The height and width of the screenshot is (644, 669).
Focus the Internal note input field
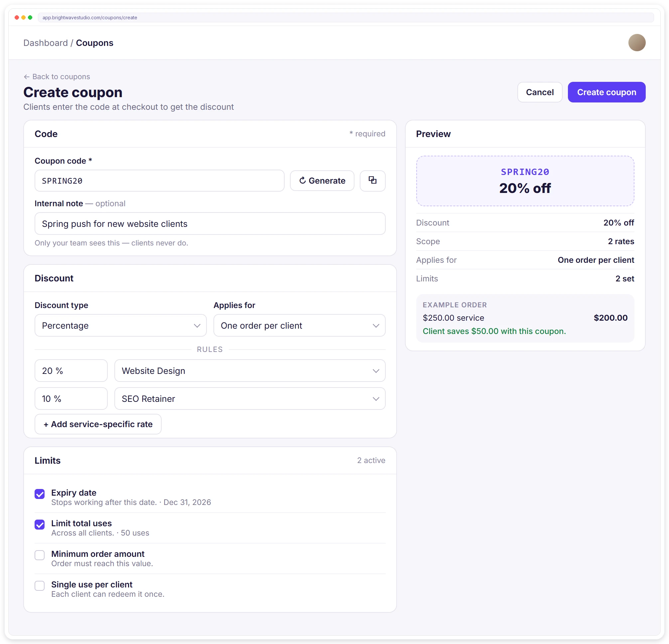(x=210, y=224)
